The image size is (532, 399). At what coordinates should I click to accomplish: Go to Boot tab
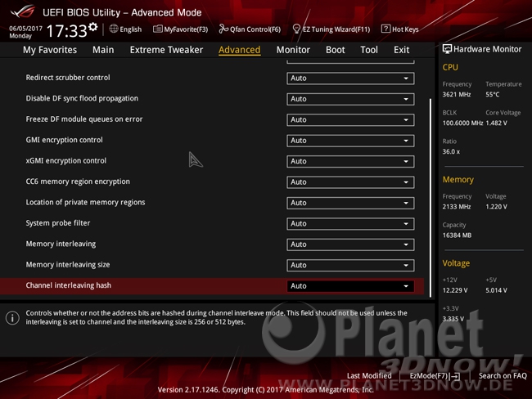point(336,50)
